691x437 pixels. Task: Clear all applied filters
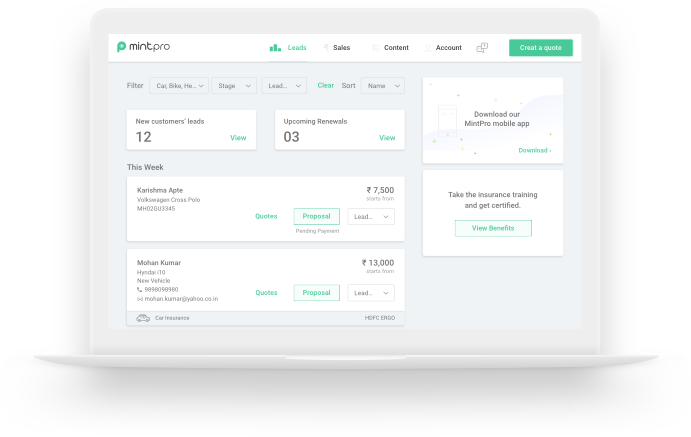(x=325, y=86)
